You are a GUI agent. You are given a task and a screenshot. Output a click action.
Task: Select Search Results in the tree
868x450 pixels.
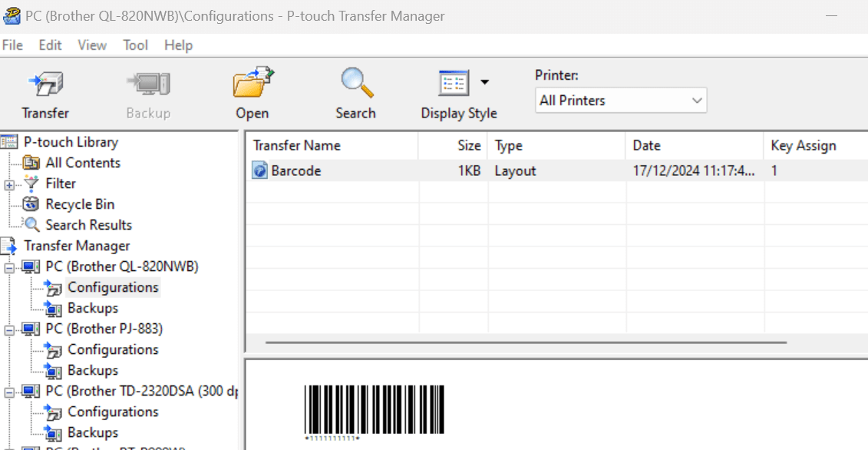coord(88,225)
